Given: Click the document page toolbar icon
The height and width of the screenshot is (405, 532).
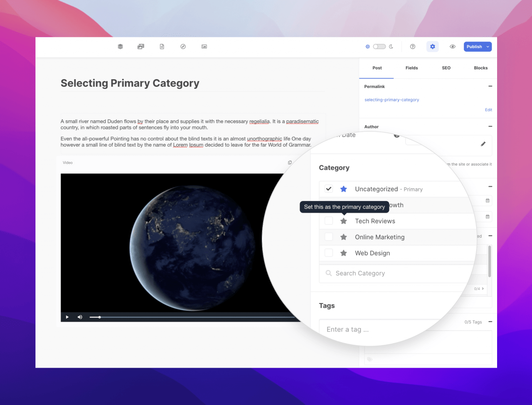Looking at the screenshot, I should coord(162,47).
